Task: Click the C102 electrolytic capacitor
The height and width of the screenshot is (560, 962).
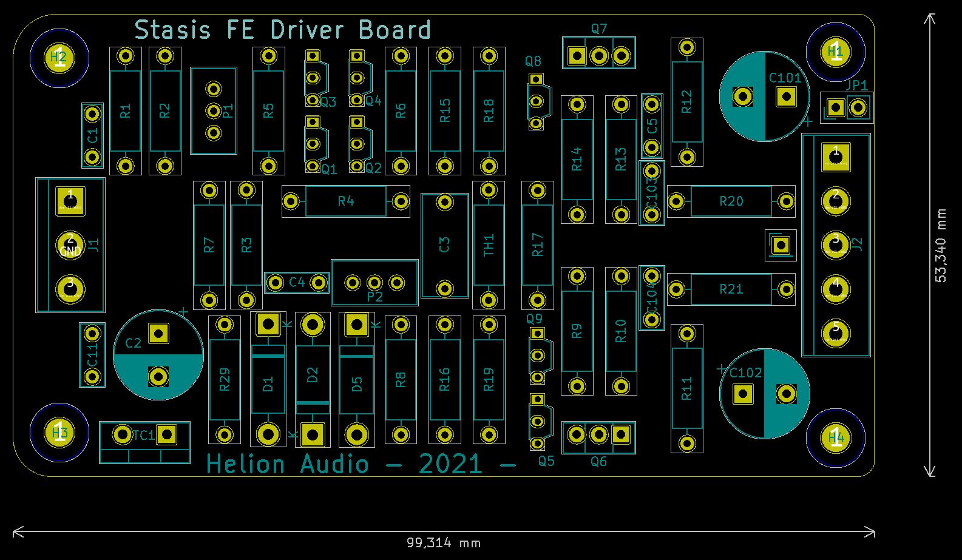Action: point(765,394)
